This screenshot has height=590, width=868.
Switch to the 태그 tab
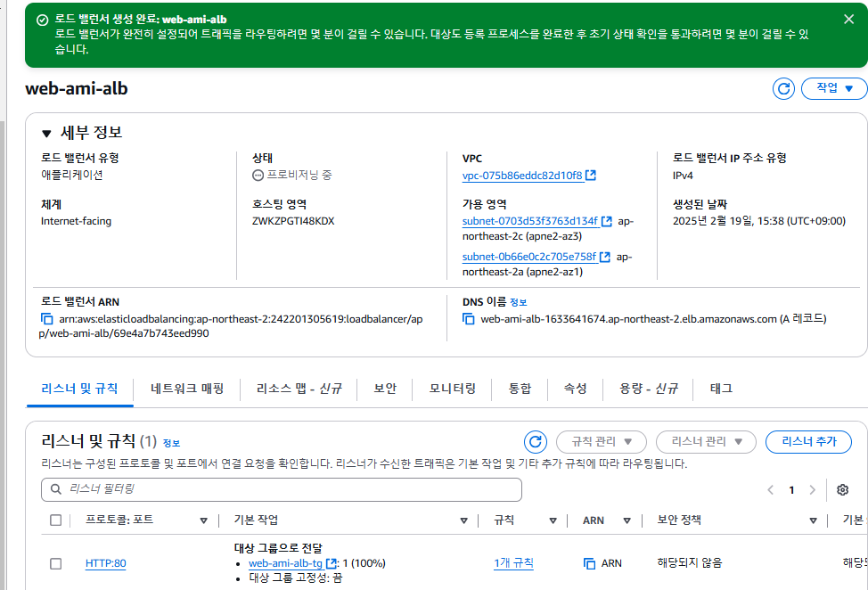pos(721,389)
